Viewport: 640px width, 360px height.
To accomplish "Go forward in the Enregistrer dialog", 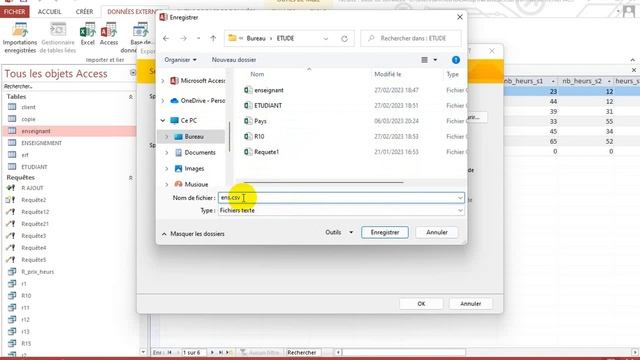I will pyautogui.click(x=183, y=38).
